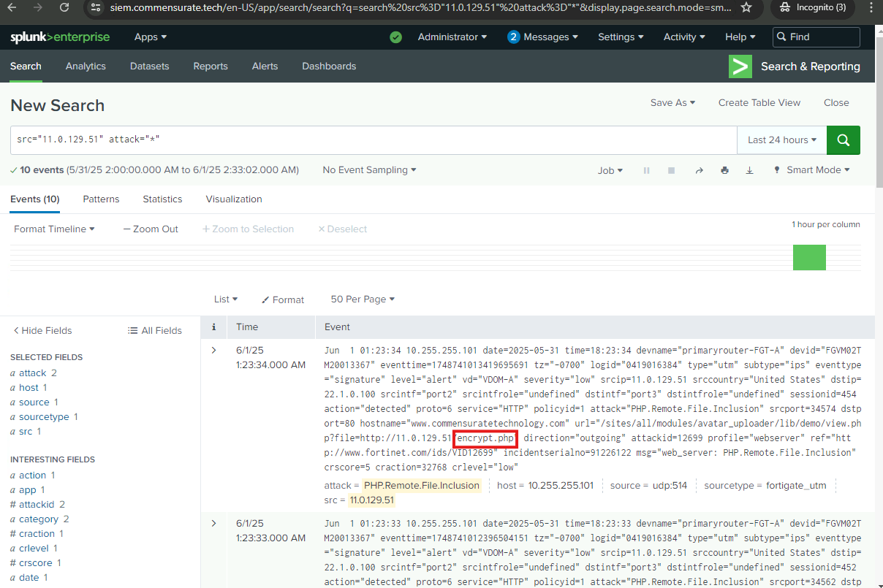Viewport: 883px width, 588px height.
Task: Hide the fields sidebar
Action: [x=42, y=331]
